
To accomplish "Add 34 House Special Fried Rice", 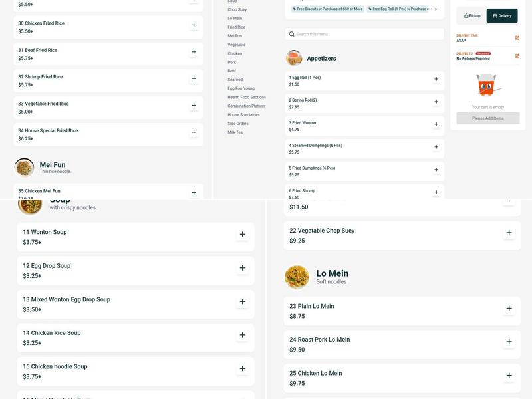I will tap(194, 132).
